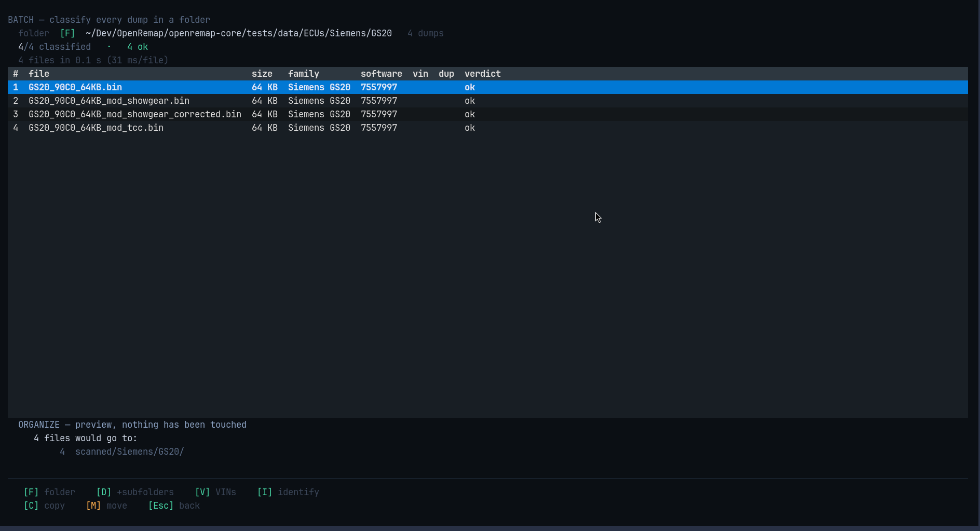Screen dimensions: 980x531
Task: Click the '#' column header
Action: point(16,74)
